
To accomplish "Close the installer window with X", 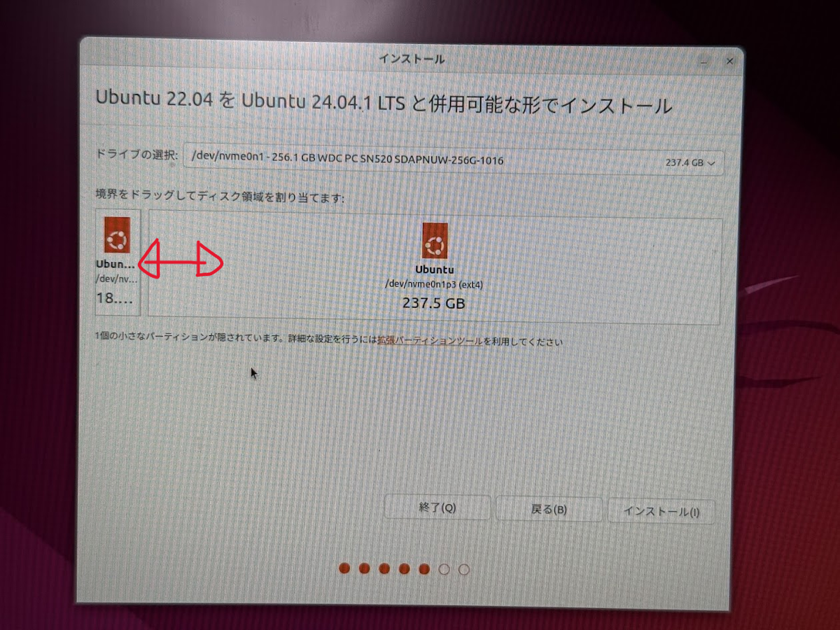I will (x=729, y=62).
